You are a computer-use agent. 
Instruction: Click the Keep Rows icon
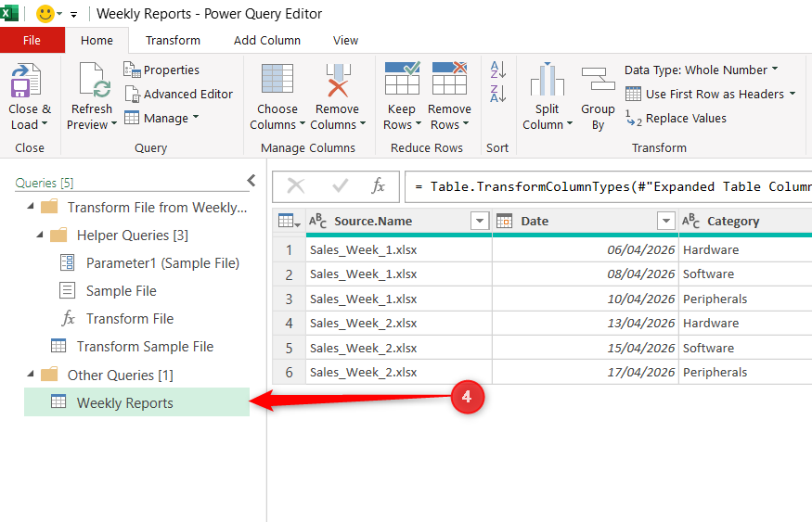tap(402, 78)
